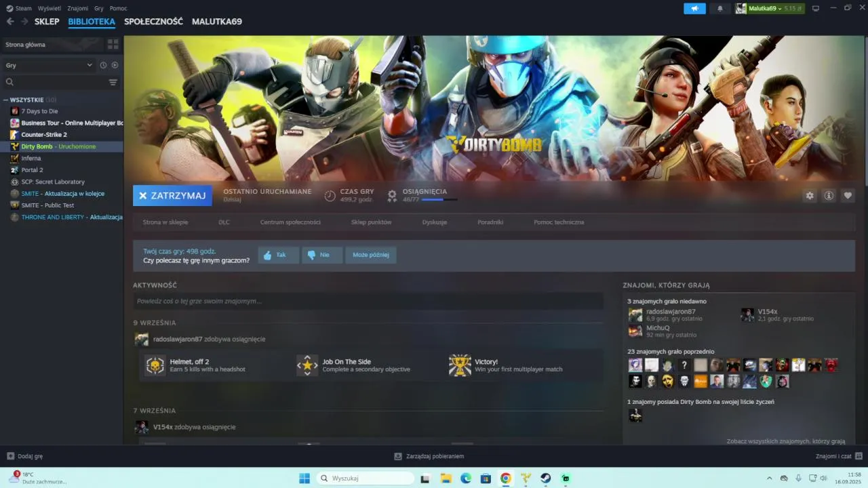Click Zobacz wszystkich znajomych, którzy grają link
Screen dimensions: 868x488
click(786, 441)
